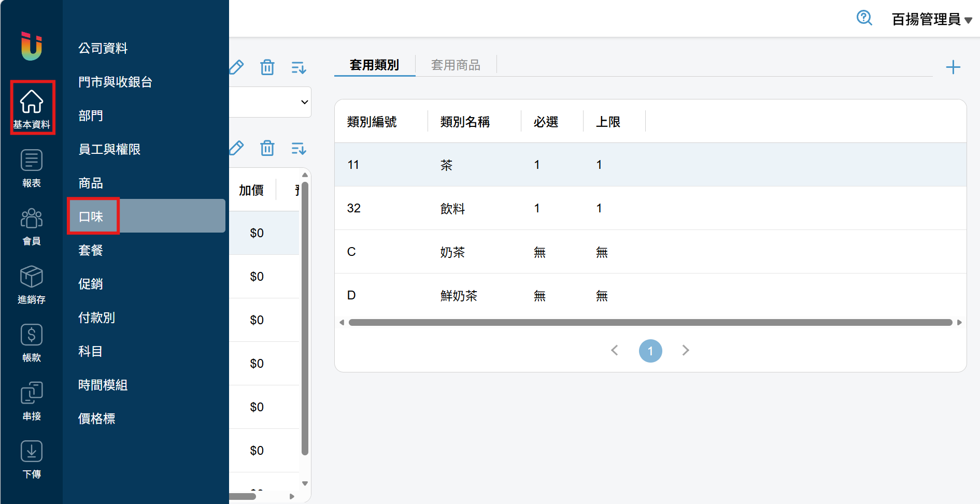Click the plus icon to add category
The image size is (980, 504).
(x=953, y=67)
